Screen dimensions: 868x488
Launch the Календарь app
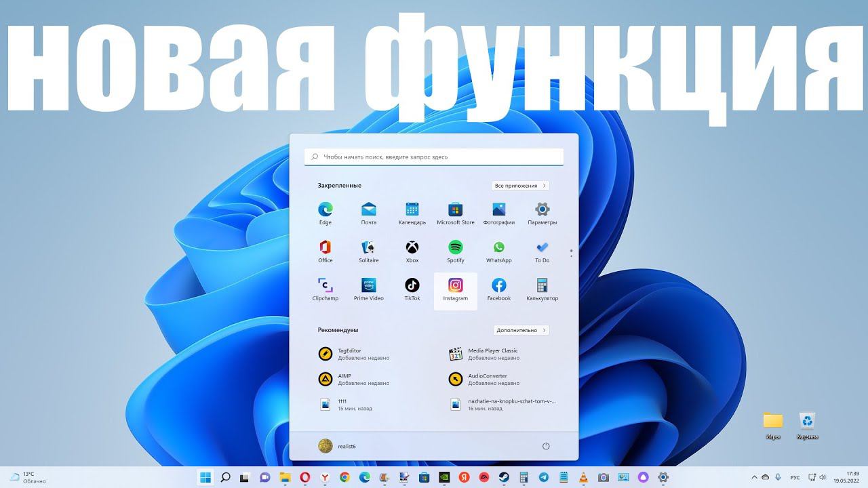pyautogui.click(x=412, y=213)
